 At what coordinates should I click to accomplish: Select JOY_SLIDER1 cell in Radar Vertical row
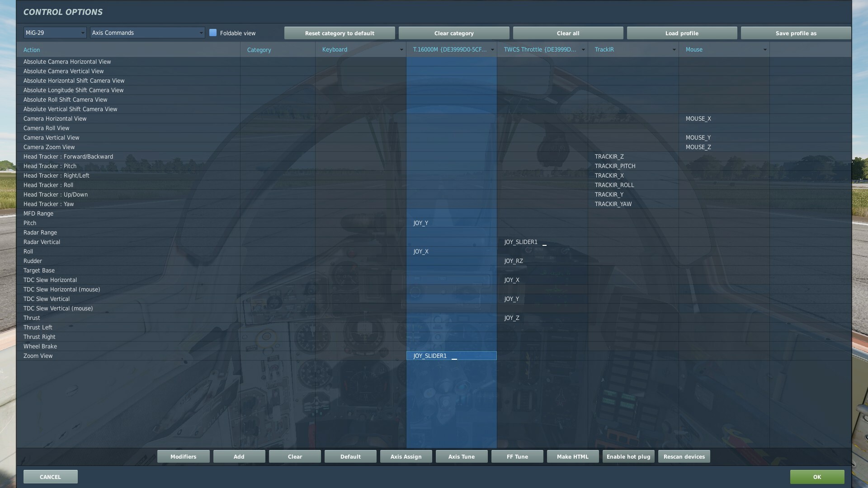coord(542,242)
